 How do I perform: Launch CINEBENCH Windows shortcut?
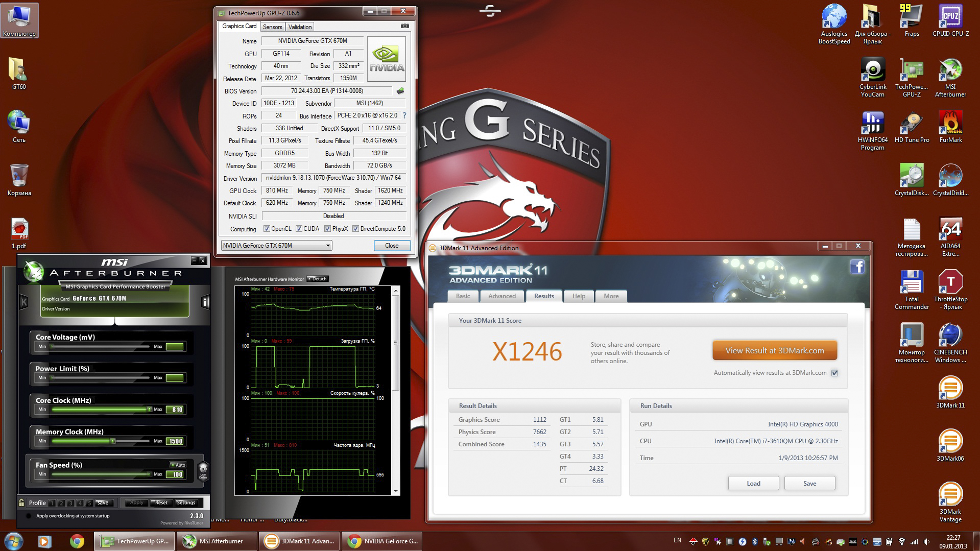(x=950, y=343)
